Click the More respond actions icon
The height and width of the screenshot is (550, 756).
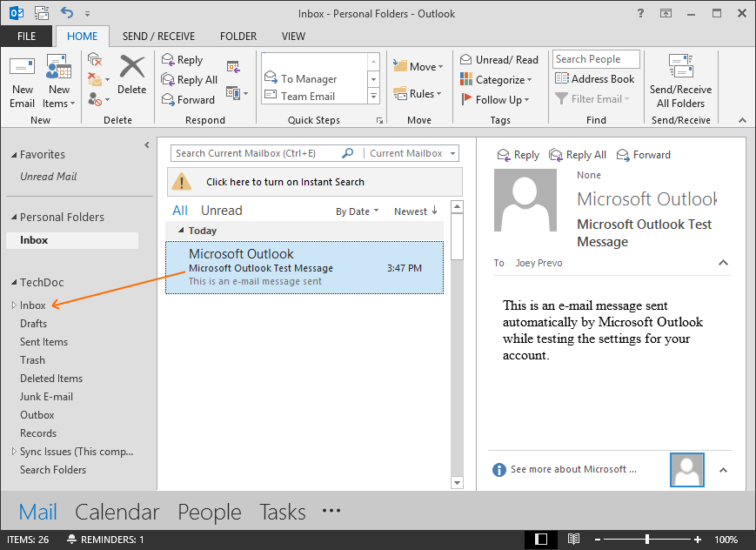(233, 92)
